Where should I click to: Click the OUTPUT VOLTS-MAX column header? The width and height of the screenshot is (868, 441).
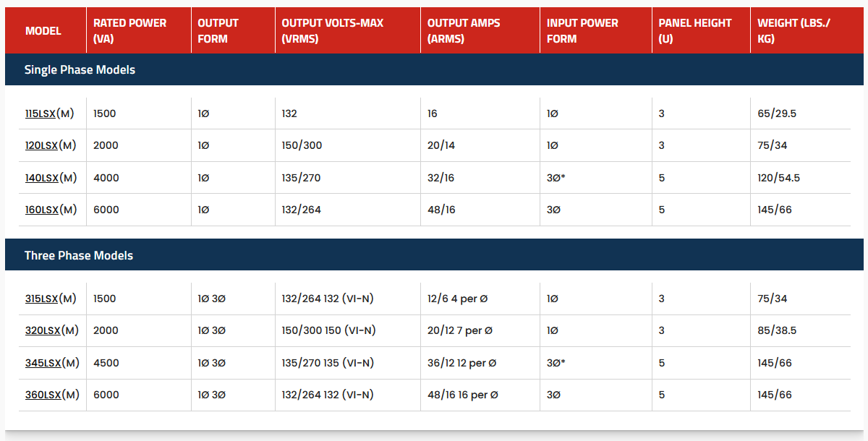332,31
